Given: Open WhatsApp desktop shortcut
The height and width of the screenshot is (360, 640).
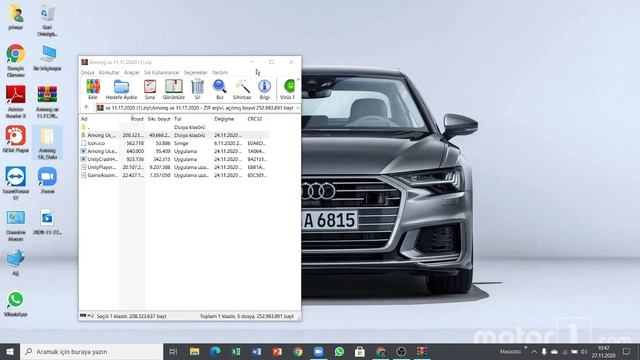Looking at the screenshot, I should 16,304.
